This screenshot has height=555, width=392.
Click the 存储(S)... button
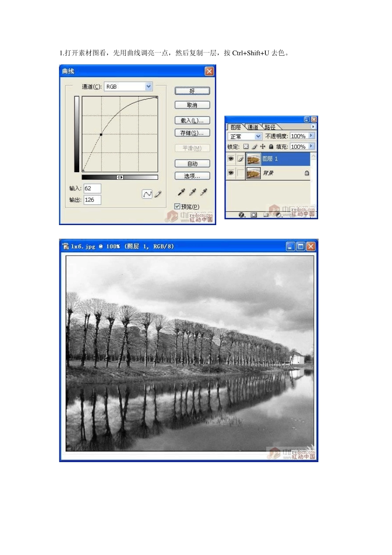(192, 133)
